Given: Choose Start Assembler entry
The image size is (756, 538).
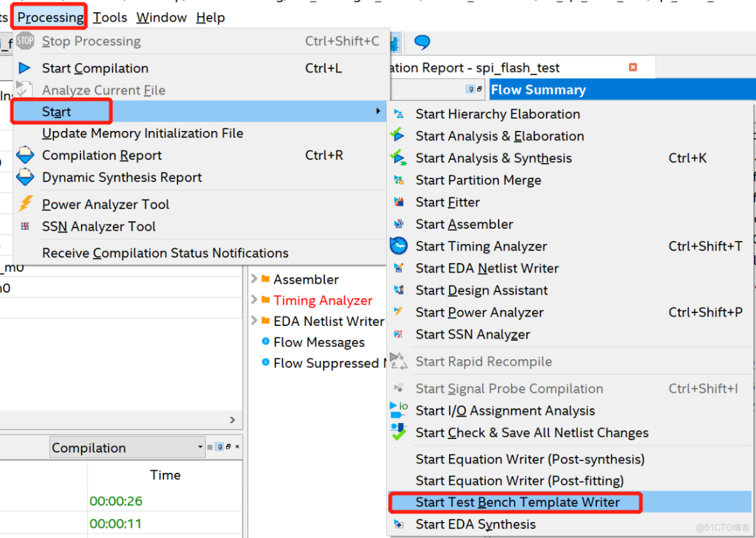Looking at the screenshot, I should 570,224.
